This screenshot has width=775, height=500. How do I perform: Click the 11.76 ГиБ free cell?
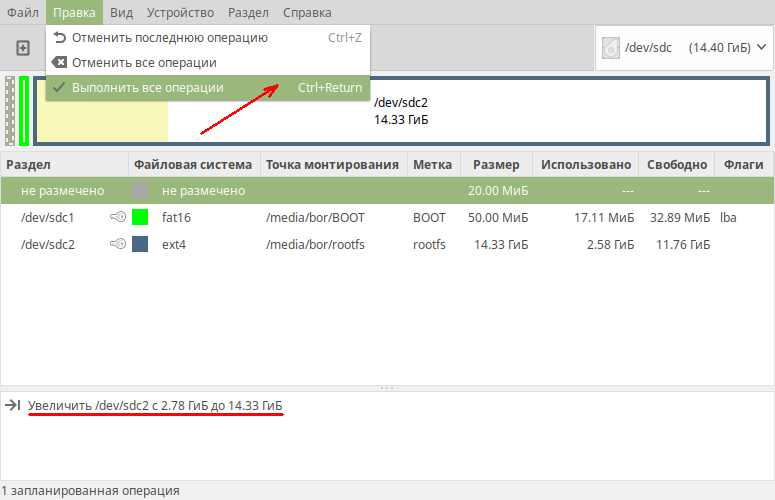tap(683, 244)
